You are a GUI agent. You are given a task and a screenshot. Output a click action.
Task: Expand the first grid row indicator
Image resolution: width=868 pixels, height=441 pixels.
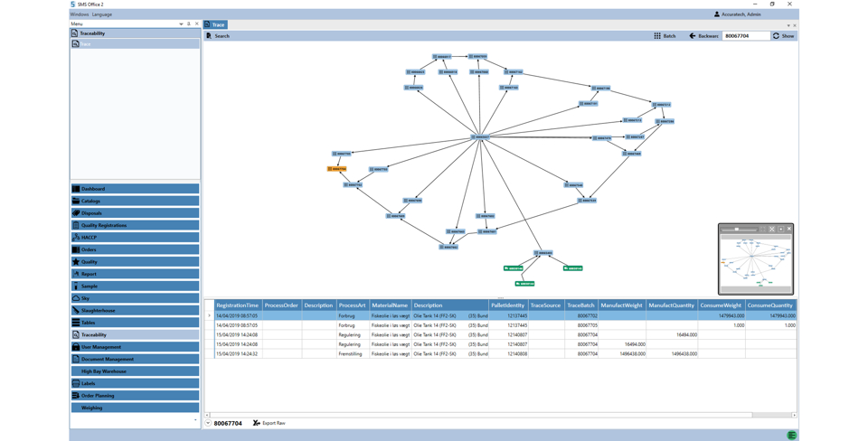click(209, 315)
